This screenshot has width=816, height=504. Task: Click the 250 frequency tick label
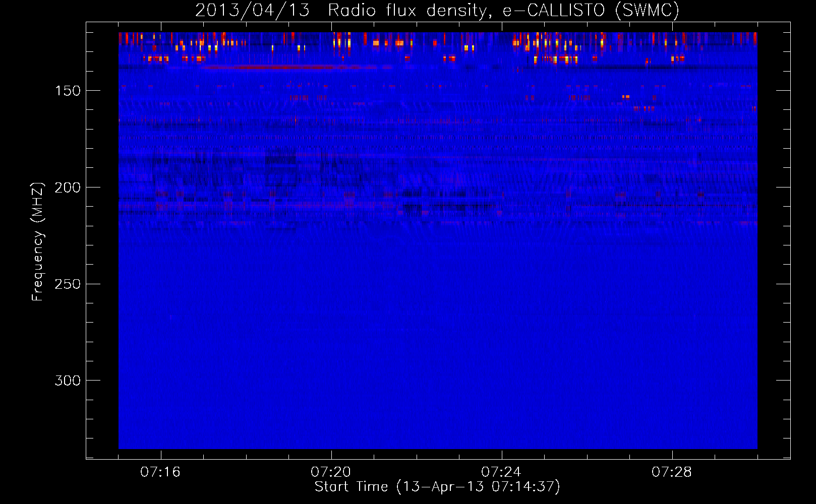(x=68, y=284)
